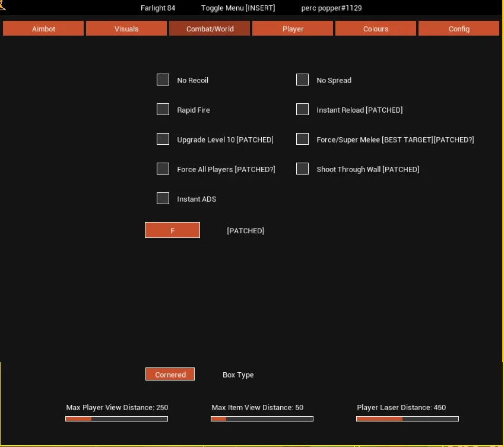
Task: Check Force All Players [PATCHED?] box
Action: click(163, 169)
